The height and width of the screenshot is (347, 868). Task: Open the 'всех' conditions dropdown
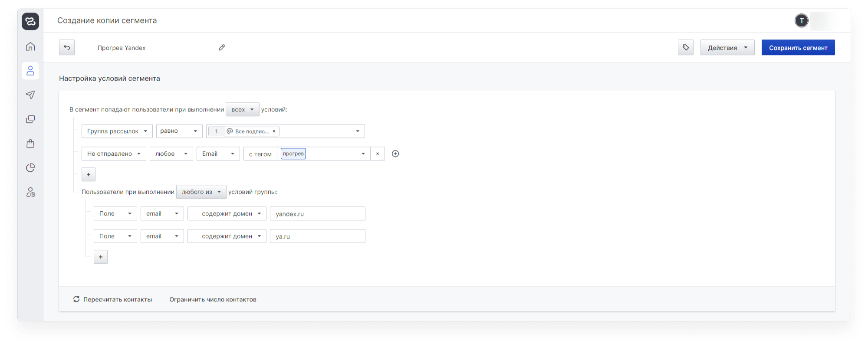243,109
